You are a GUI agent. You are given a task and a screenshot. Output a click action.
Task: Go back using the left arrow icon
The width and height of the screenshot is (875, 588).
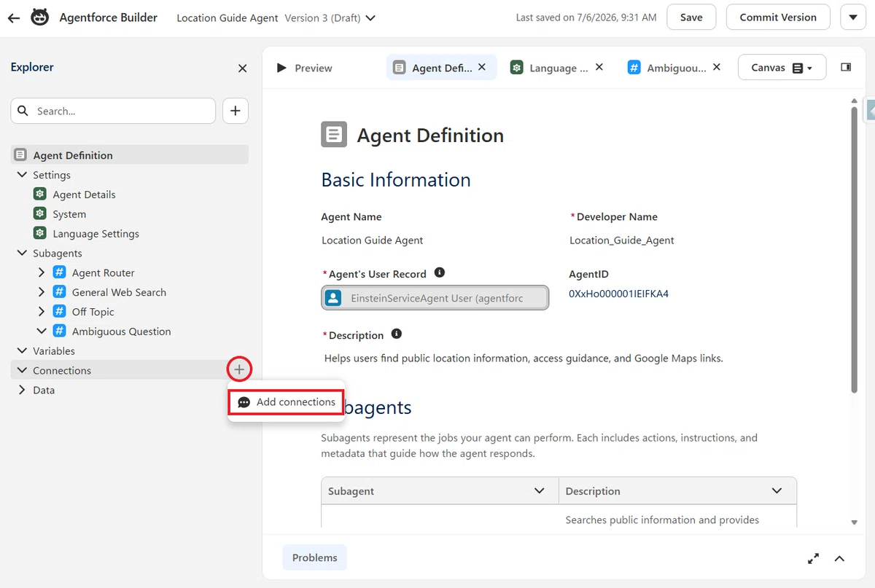pos(13,18)
